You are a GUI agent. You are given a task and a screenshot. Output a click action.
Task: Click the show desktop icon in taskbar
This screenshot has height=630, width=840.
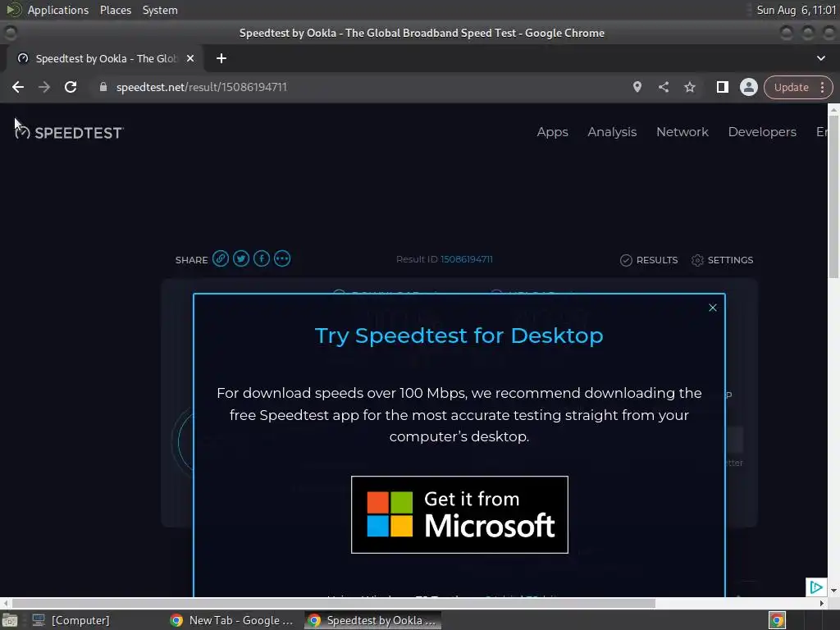point(10,620)
